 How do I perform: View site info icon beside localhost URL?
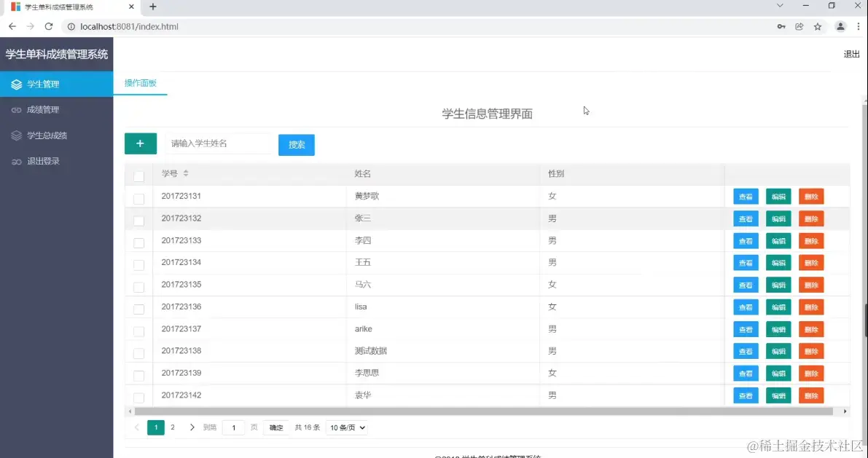(x=71, y=26)
